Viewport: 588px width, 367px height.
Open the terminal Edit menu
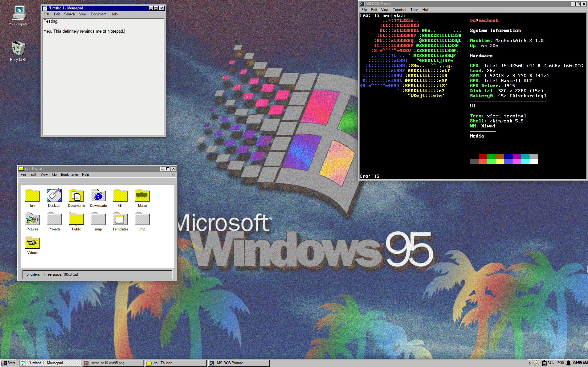pos(374,10)
